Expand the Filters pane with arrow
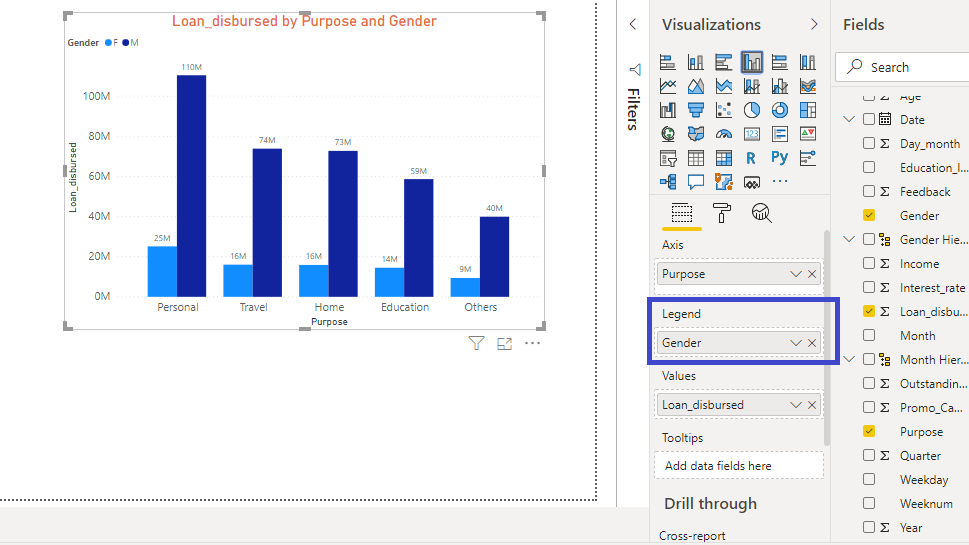The image size is (969, 545). (x=632, y=24)
